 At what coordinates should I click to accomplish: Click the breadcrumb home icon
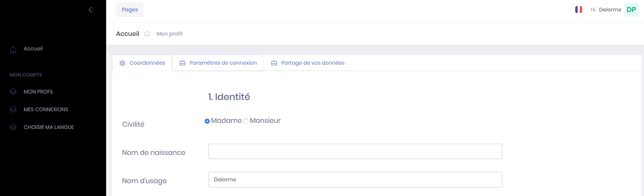pos(147,34)
